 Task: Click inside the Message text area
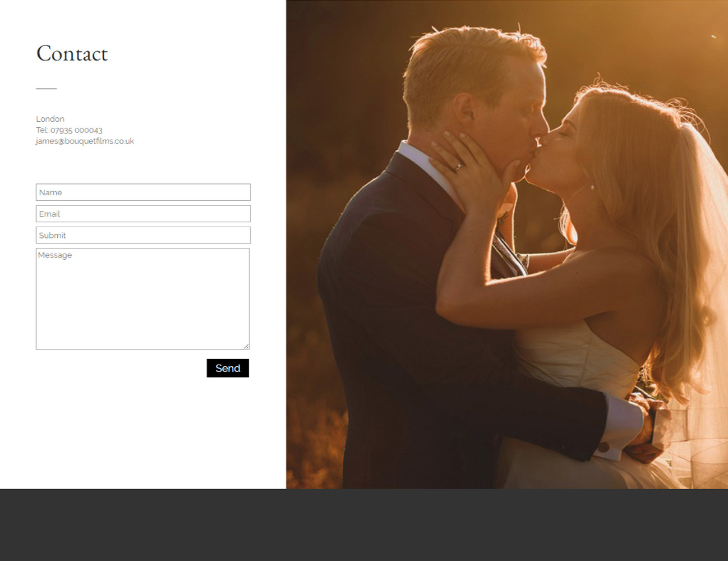click(x=142, y=299)
